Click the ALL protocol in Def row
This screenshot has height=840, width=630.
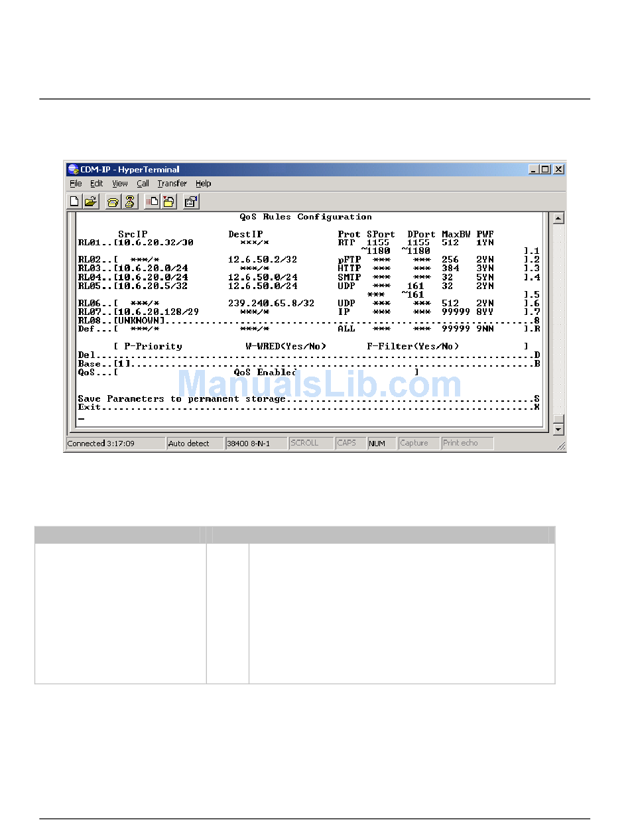[x=346, y=329]
